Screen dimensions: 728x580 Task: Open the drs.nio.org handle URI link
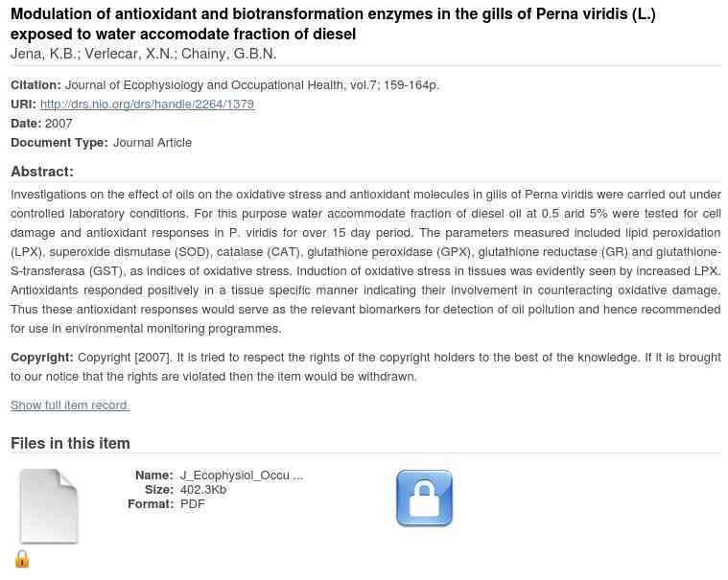[x=147, y=104]
